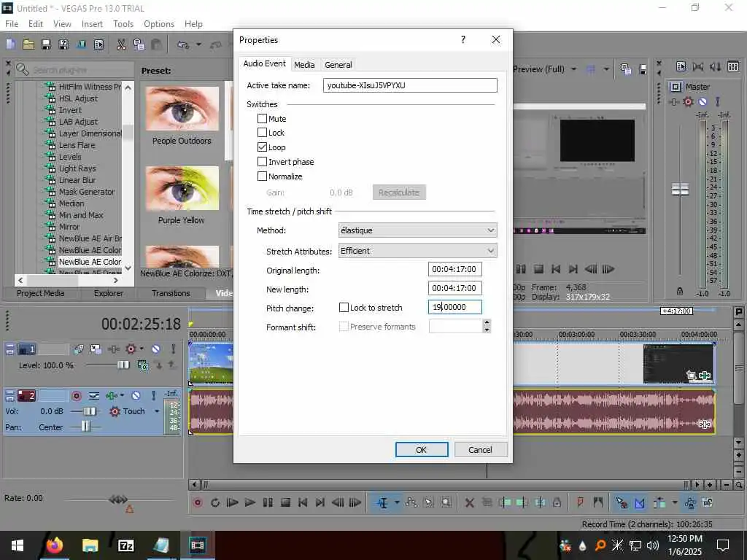
Task: Click Cancel in the Properties dialog
Action: click(x=480, y=449)
